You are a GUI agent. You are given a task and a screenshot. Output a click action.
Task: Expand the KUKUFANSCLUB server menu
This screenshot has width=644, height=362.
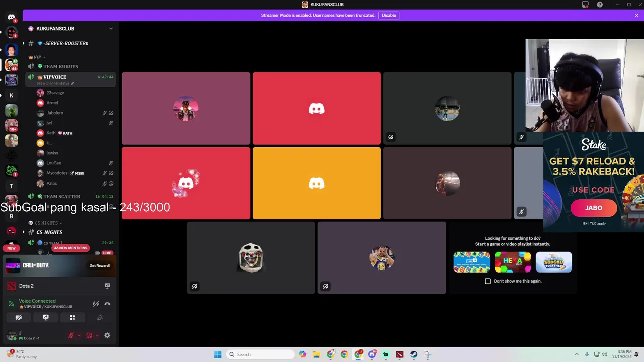click(x=111, y=29)
